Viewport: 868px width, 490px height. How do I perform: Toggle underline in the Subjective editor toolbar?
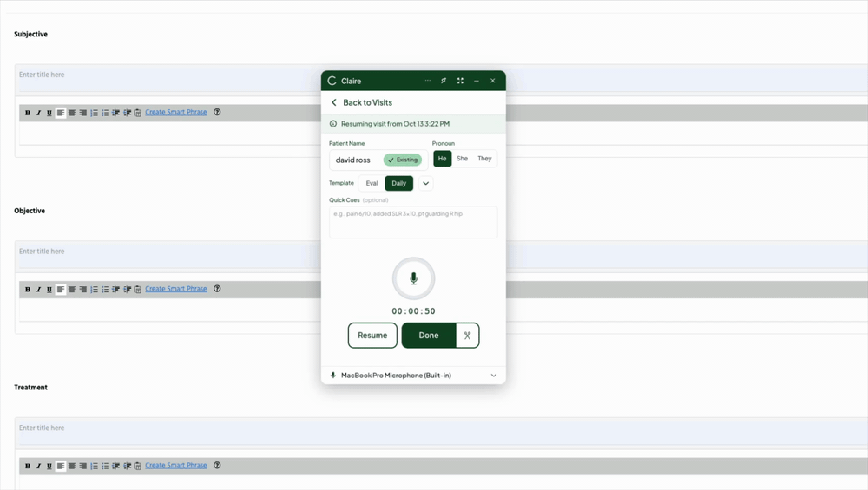pos(49,113)
